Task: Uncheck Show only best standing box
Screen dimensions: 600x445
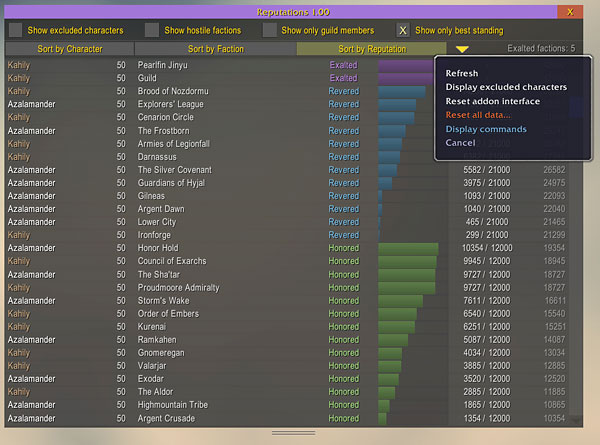Action: 403,30
